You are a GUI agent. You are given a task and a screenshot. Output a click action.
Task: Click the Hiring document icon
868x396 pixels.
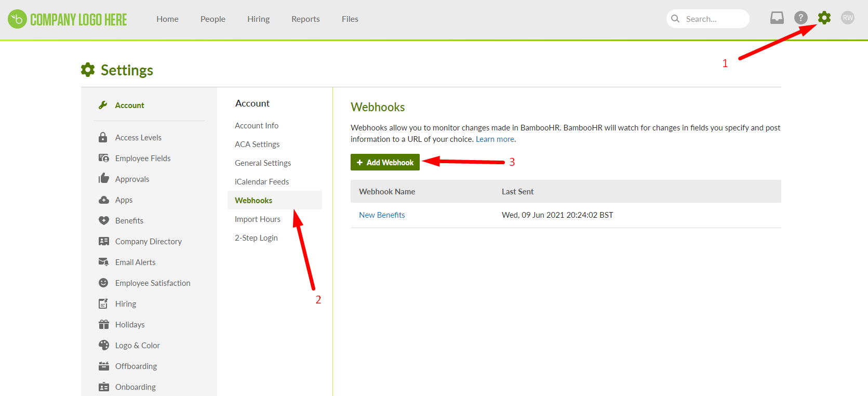(103, 303)
